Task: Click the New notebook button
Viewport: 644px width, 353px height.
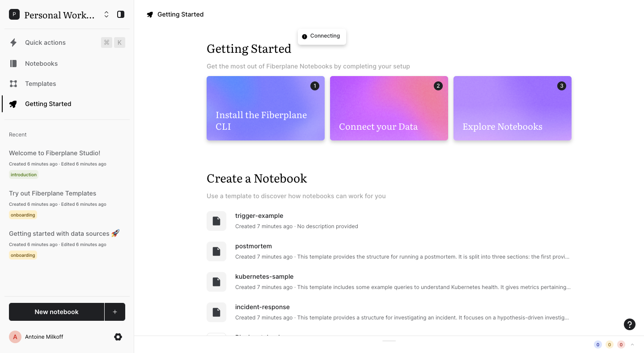Action: point(56,312)
